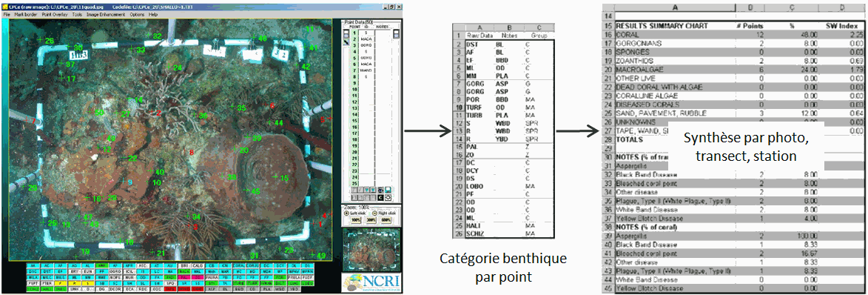
Task: Open the File menu
Action: [x=7, y=14]
